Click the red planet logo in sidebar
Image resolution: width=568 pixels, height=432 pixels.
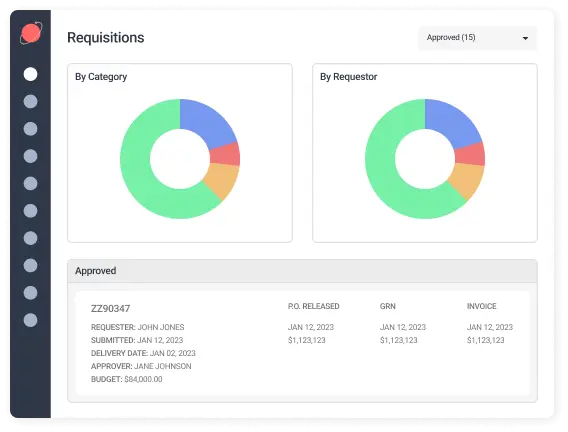coord(31,33)
